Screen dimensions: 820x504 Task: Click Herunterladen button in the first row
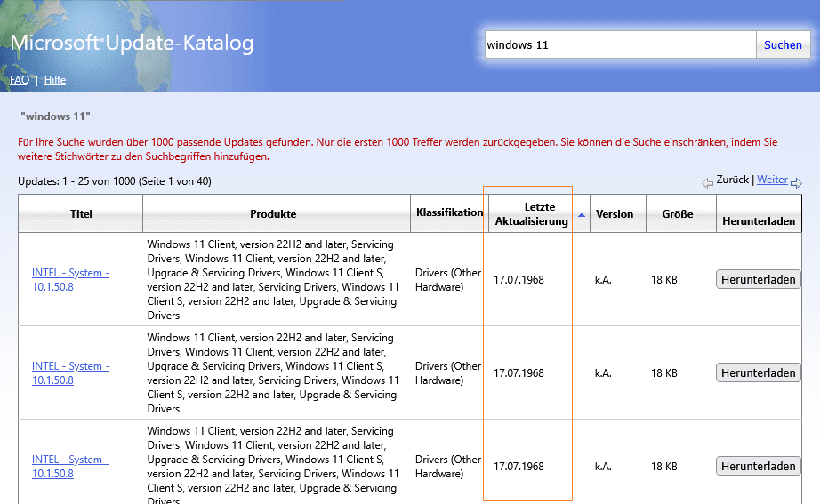pos(759,280)
